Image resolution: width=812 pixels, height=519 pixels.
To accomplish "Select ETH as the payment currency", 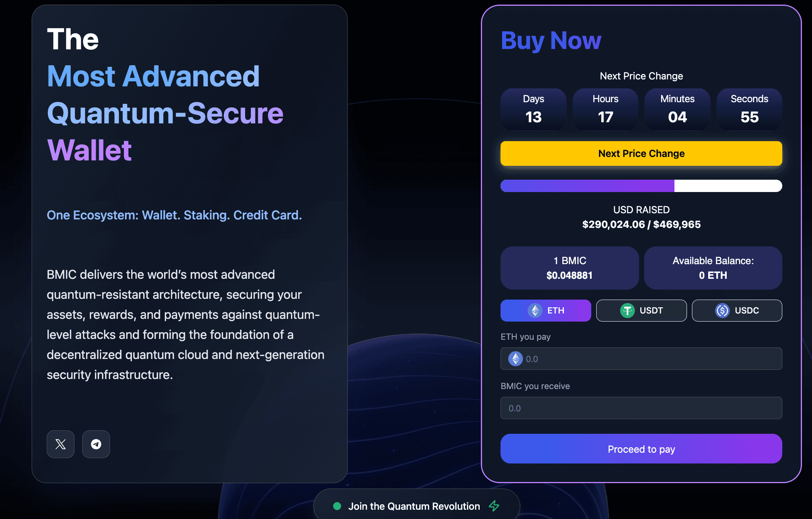I will [x=546, y=310].
